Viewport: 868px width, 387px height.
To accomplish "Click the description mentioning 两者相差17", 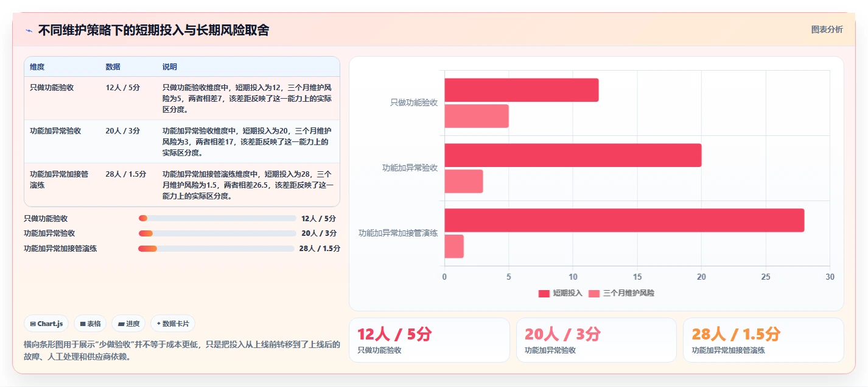I will click(x=248, y=141).
